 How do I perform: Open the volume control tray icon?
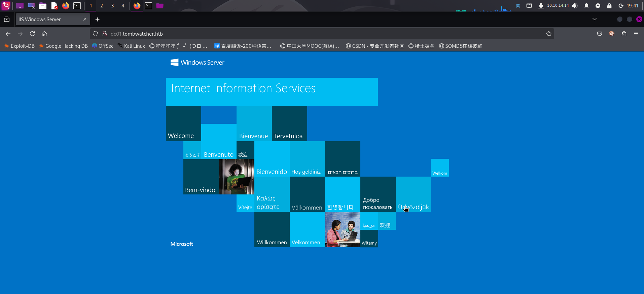coord(575,6)
